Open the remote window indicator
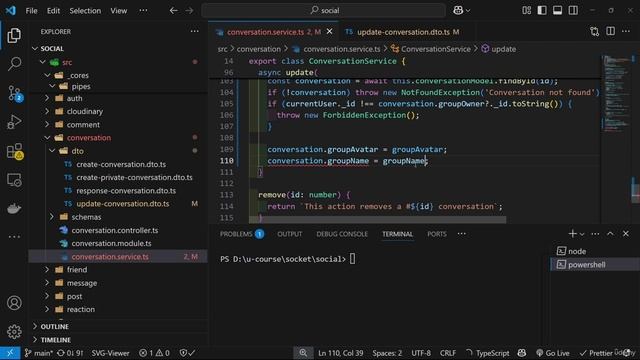This screenshot has height=360, width=640. 10,353
